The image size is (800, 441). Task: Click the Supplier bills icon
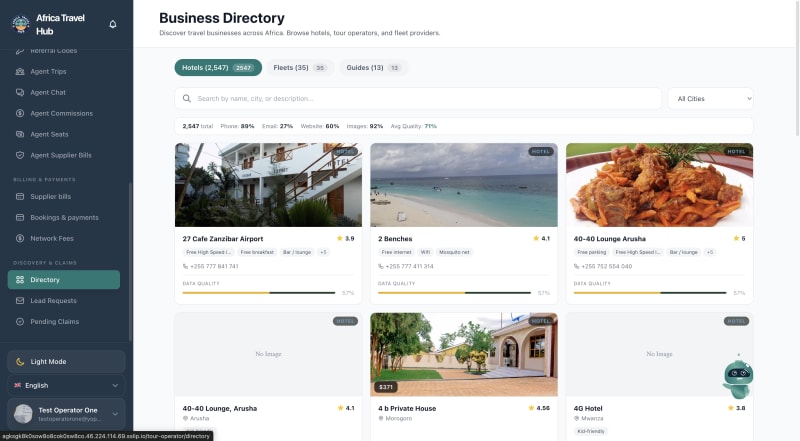tap(20, 197)
